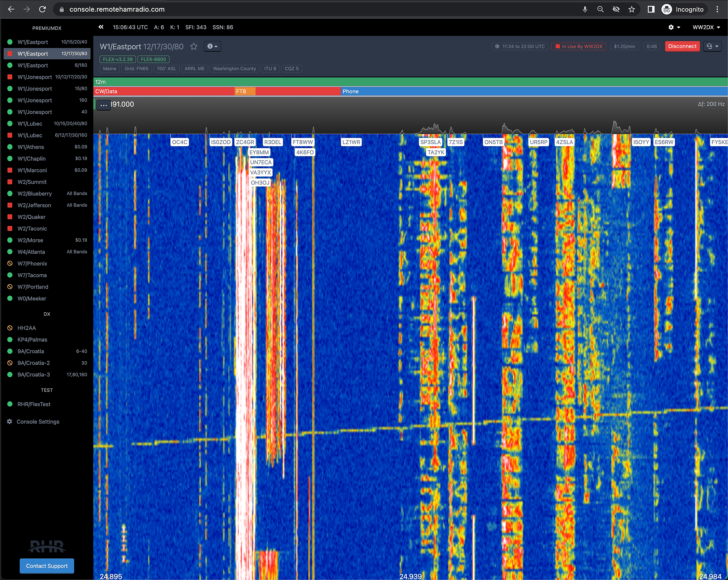The image size is (728, 580).
Task: Open the Console Settings gear
Action: coord(10,421)
